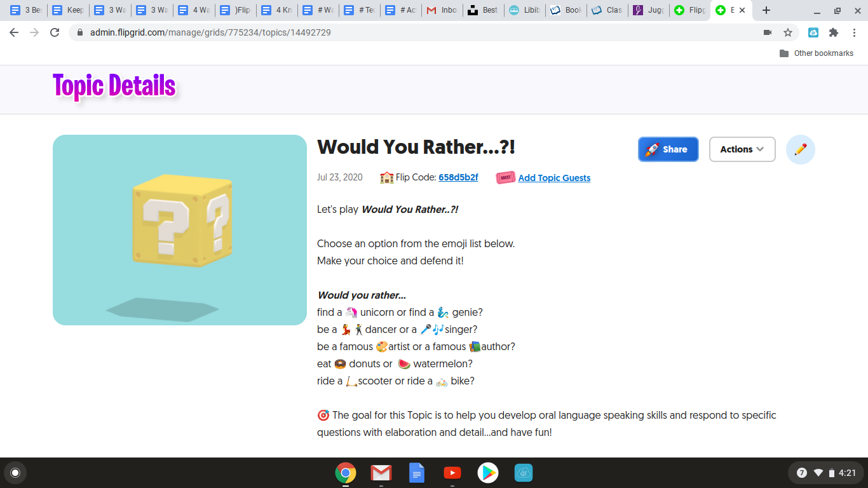This screenshot has width=868, height=488.
Task: Open the Chrome three-dot menu
Action: pos(854,32)
